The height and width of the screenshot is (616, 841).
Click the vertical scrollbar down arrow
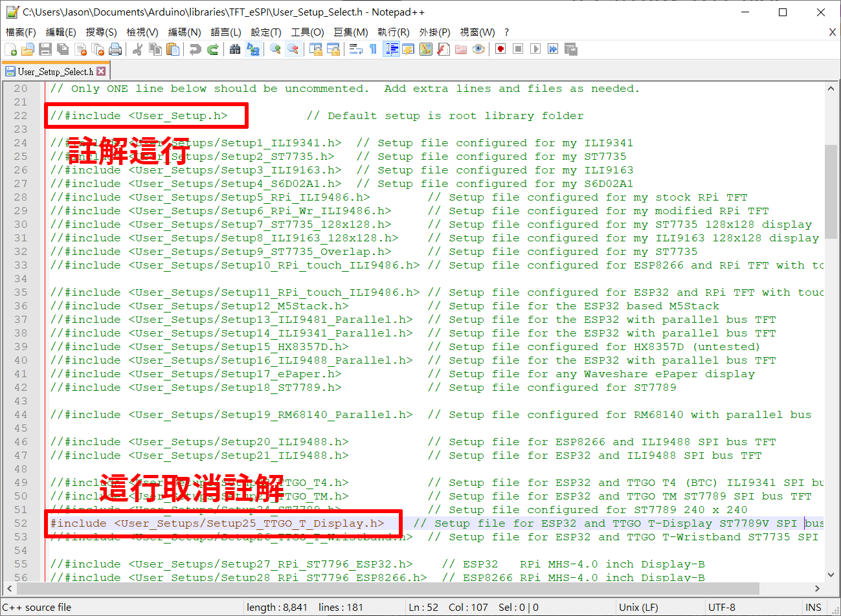pos(831,575)
